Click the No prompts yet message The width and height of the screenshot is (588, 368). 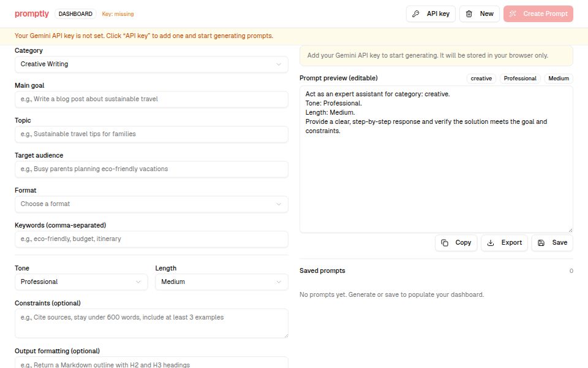tap(391, 295)
